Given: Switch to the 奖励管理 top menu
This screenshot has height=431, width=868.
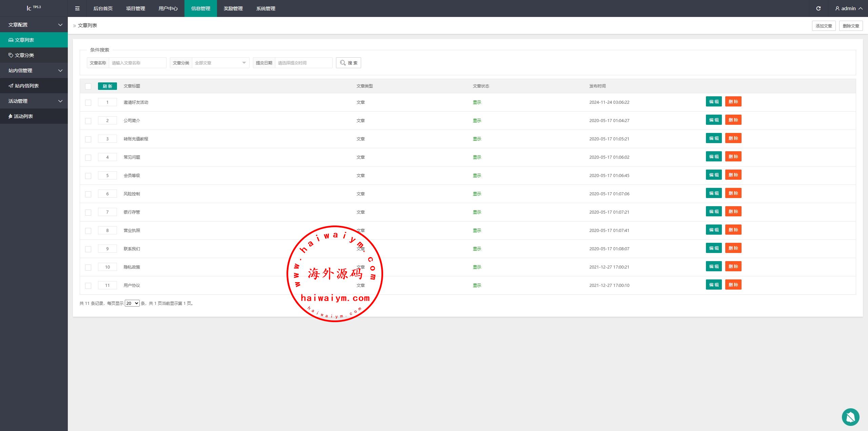Looking at the screenshot, I should click(233, 8).
